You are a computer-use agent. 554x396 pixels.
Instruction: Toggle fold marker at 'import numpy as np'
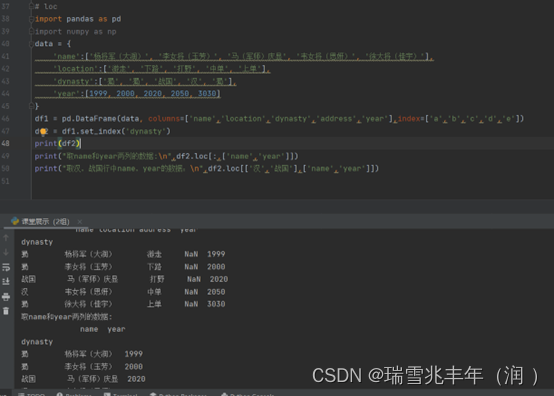click(x=31, y=31)
